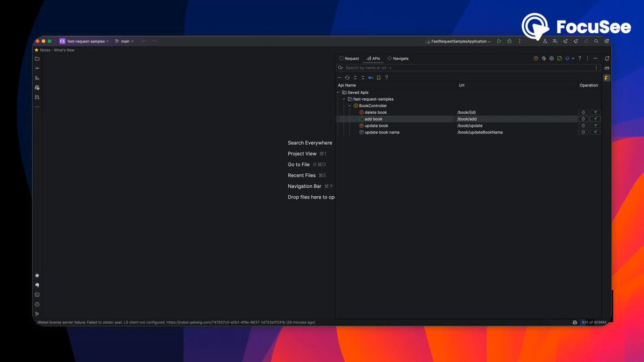
Task: Collapse the BookController tree node
Action: coord(350,106)
